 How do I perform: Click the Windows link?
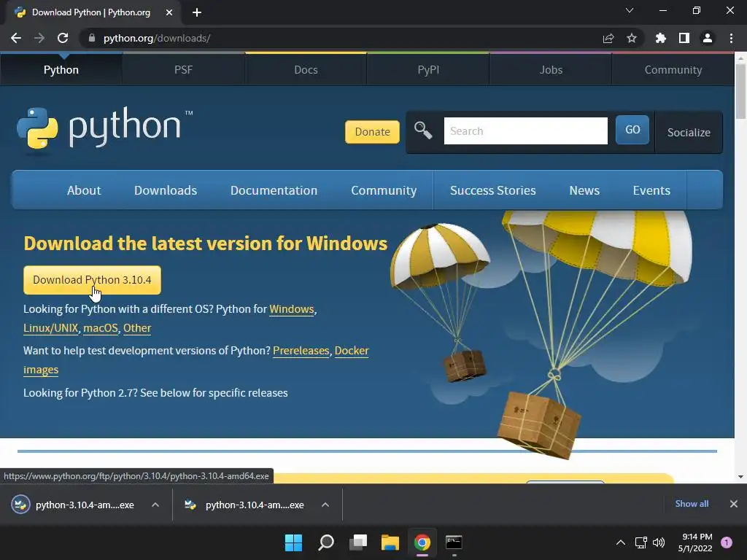point(292,309)
